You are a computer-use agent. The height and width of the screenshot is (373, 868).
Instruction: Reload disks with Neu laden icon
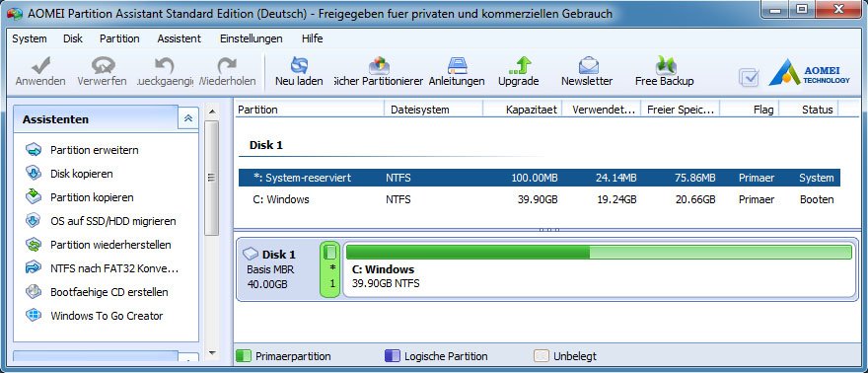(299, 65)
